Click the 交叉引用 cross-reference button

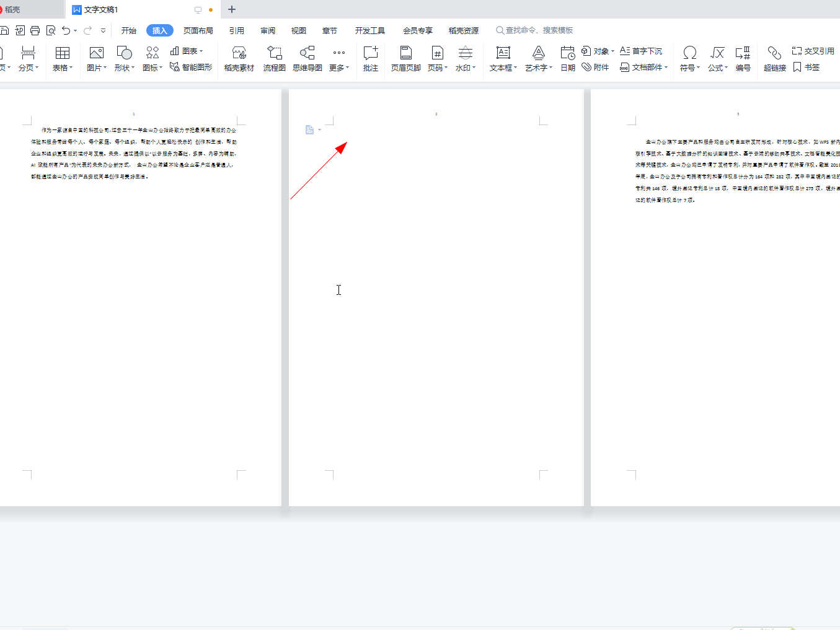click(813, 51)
